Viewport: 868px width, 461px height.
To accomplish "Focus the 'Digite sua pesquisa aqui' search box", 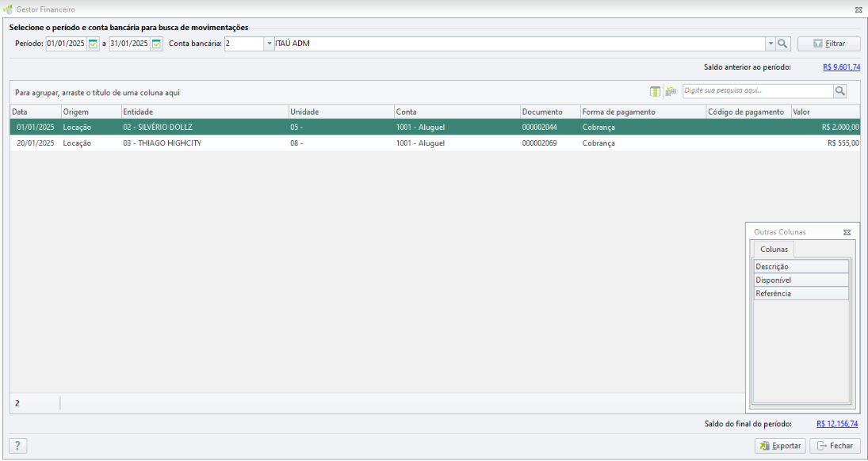I will click(758, 91).
